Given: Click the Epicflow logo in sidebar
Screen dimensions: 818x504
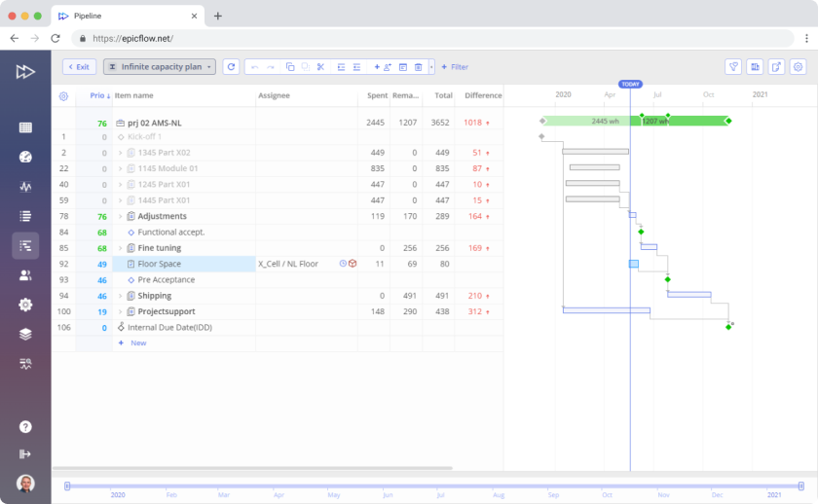Looking at the screenshot, I should pyautogui.click(x=25, y=71).
